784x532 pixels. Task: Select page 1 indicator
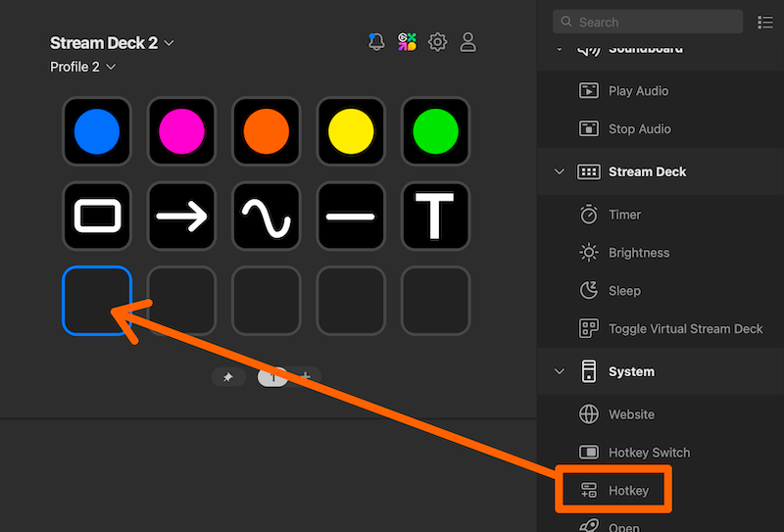(x=273, y=377)
